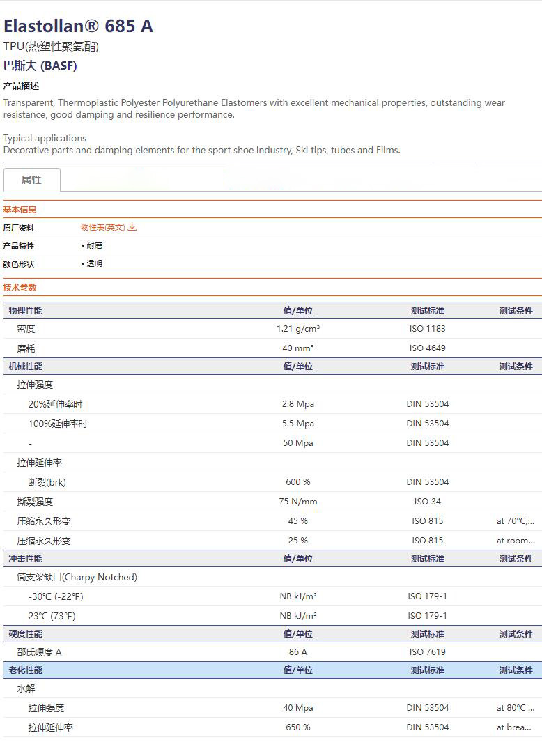Click the 密度 row label
This screenshot has width=542, height=756.
pyautogui.click(x=26, y=329)
